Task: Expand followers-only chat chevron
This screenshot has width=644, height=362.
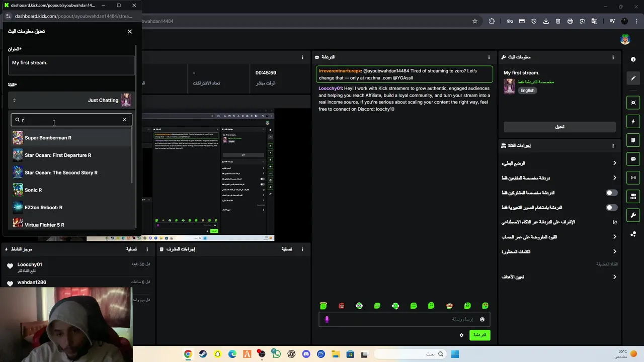Action: (614, 178)
